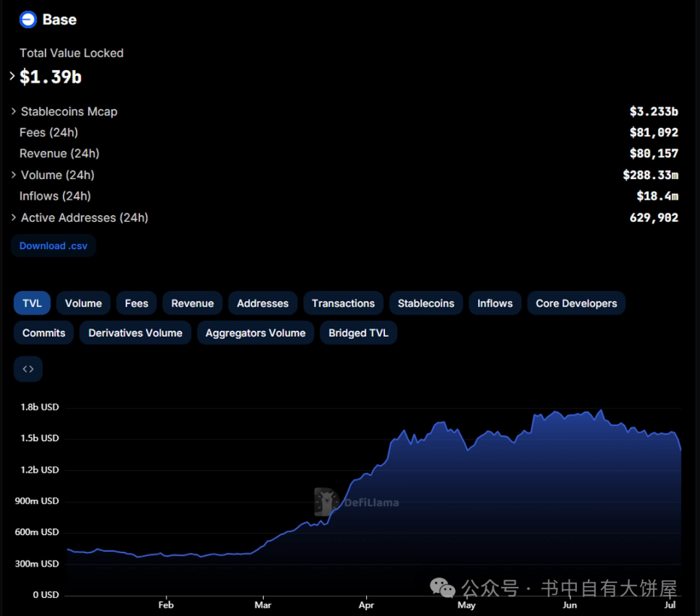The image size is (700, 616).
Task: Enable the Commits chart series
Action: (x=44, y=333)
